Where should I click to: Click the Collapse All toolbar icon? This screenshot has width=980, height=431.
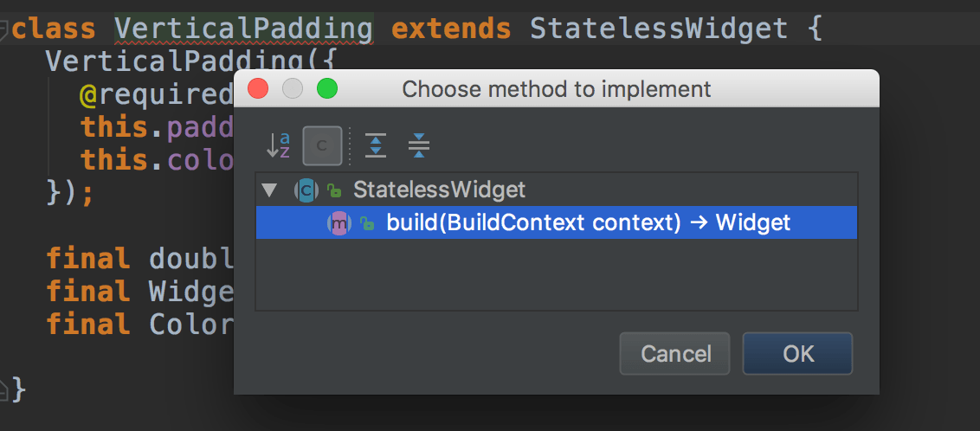pos(419,145)
